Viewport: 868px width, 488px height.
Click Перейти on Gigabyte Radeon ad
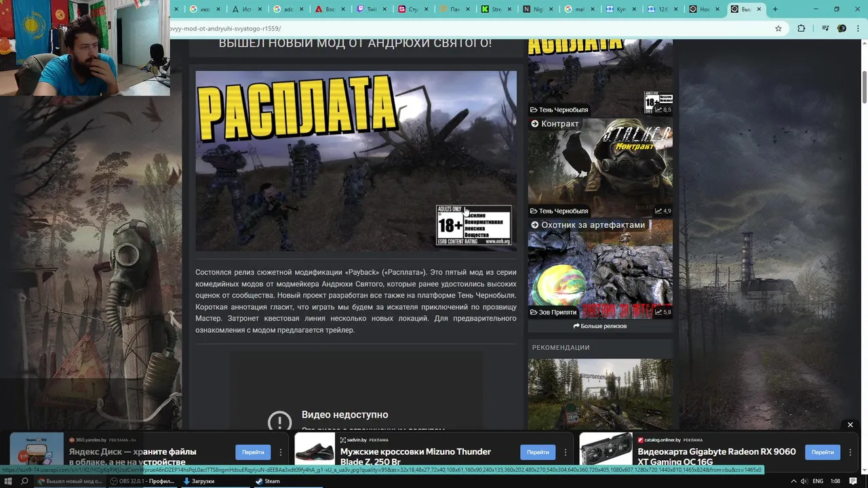[x=823, y=452]
